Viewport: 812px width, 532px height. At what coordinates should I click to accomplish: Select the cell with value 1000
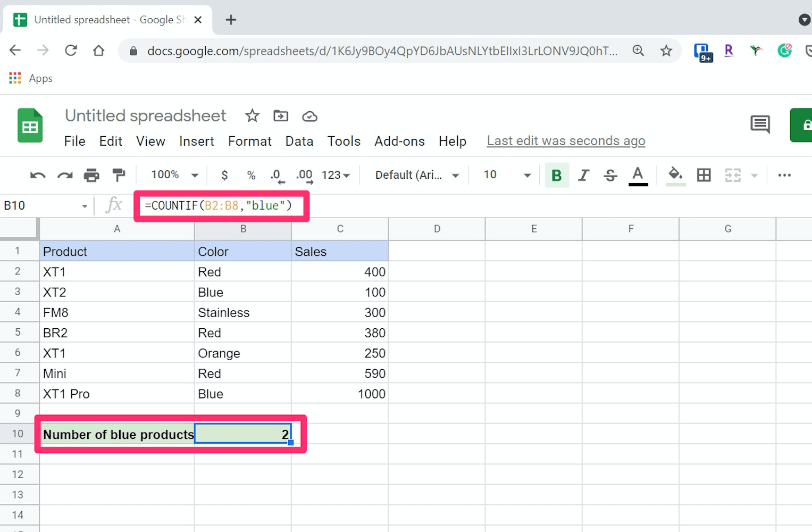click(340, 394)
